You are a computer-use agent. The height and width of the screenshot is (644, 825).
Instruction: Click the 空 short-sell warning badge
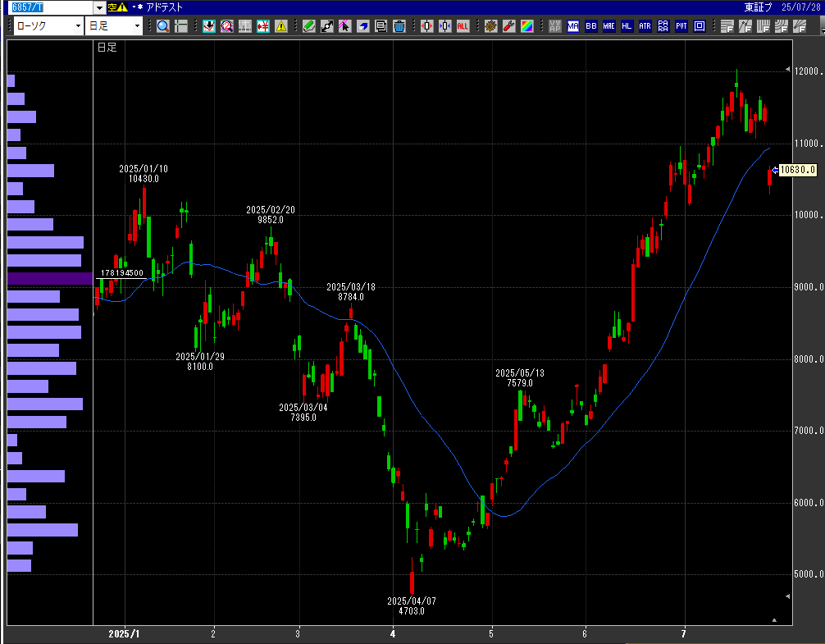tap(118, 7)
